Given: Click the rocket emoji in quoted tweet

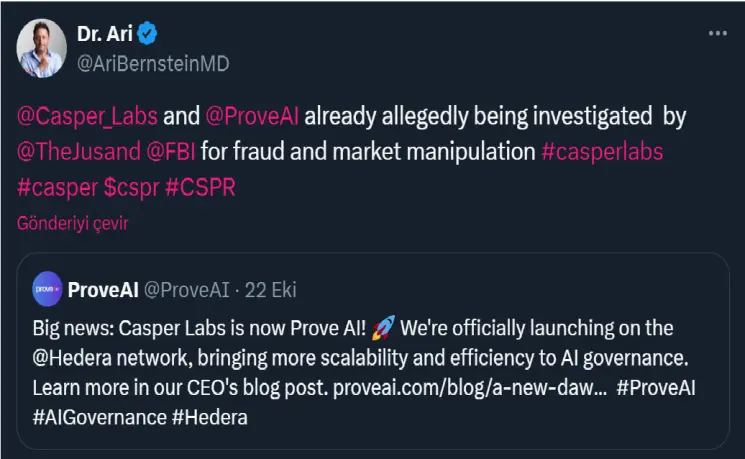Looking at the screenshot, I should click(x=383, y=328).
